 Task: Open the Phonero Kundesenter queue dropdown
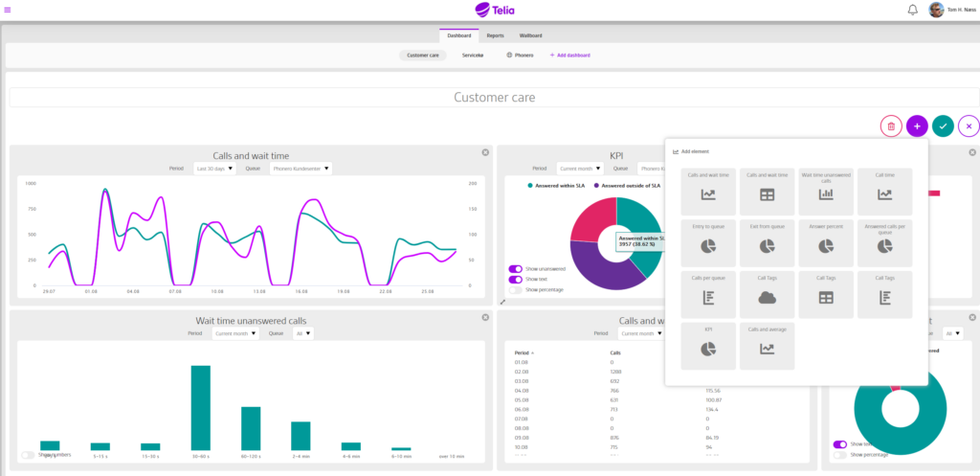301,169
